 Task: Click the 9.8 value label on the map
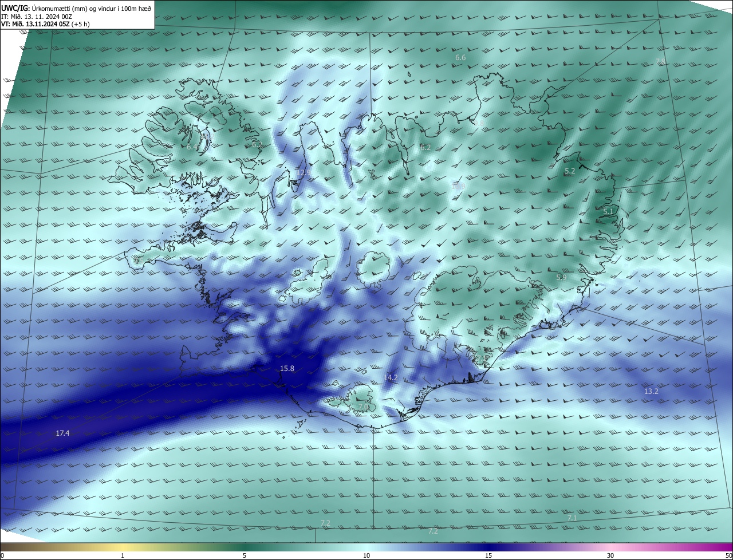pos(479,123)
